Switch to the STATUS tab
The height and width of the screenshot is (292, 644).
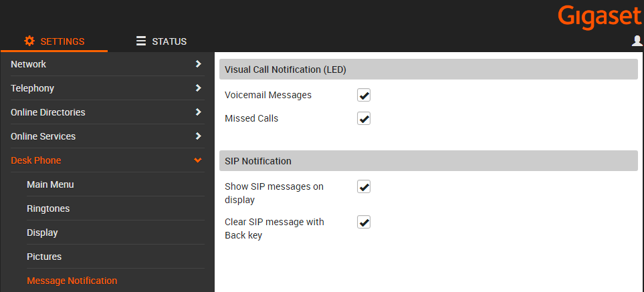pos(161,41)
